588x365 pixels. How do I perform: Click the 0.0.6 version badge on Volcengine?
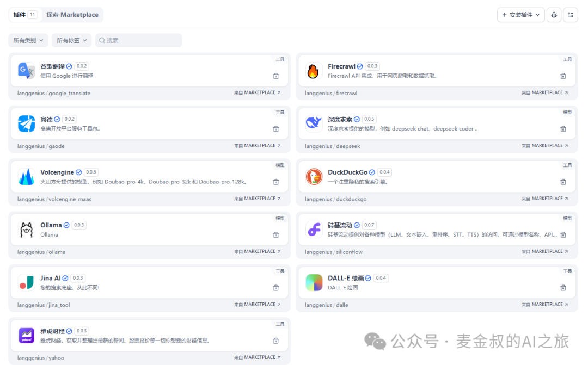coord(91,172)
